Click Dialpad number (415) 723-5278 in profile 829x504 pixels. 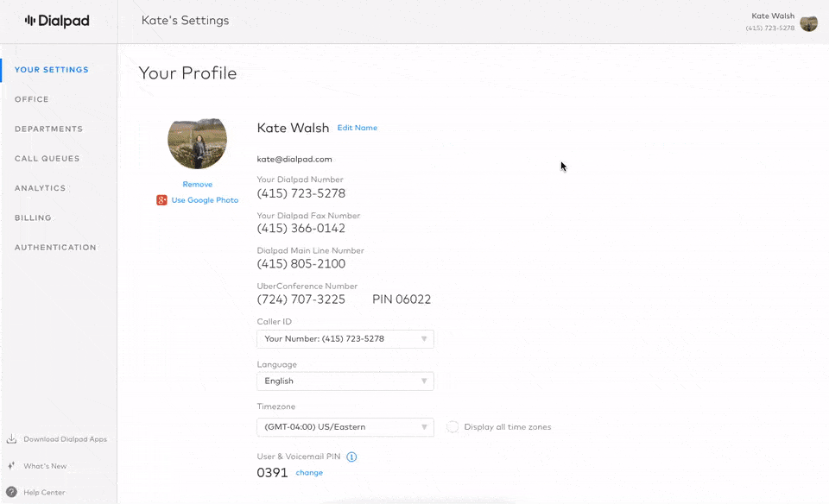pyautogui.click(x=301, y=193)
